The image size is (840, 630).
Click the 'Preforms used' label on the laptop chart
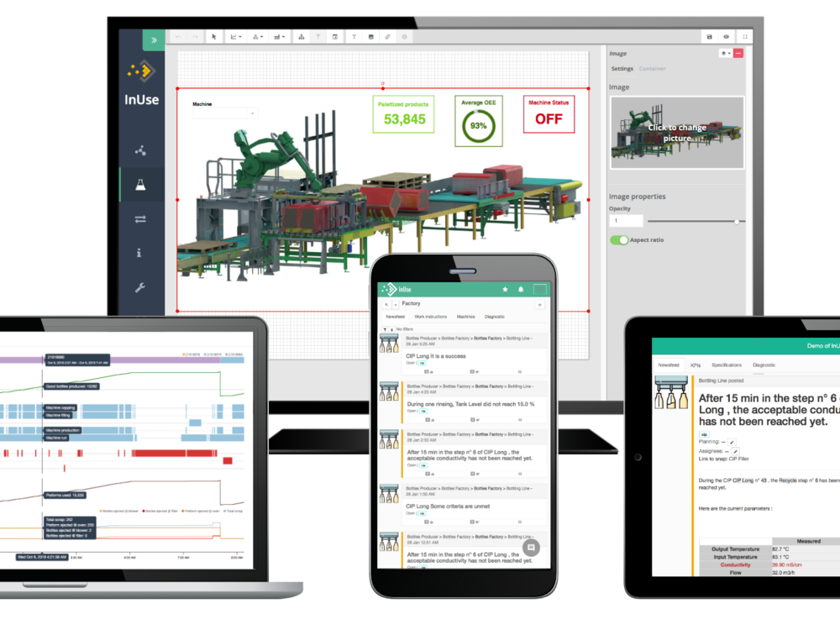click(x=65, y=495)
